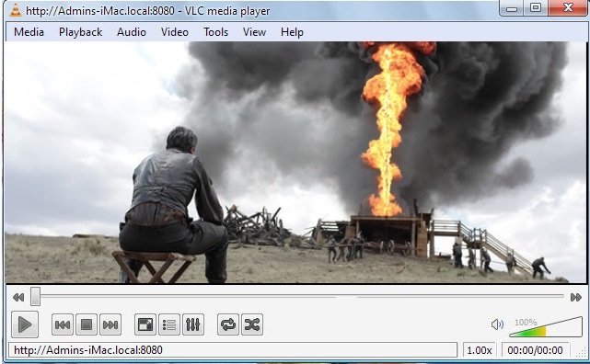Screen dimensions: 590x364
Task: Click the slower rewind arrows on the seek bar
Action: (x=18, y=298)
